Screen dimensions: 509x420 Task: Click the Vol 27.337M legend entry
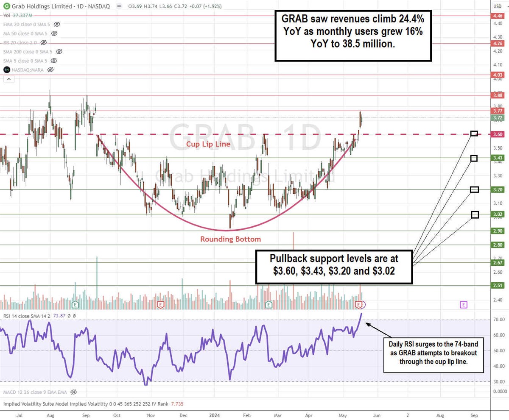pyautogui.click(x=17, y=15)
